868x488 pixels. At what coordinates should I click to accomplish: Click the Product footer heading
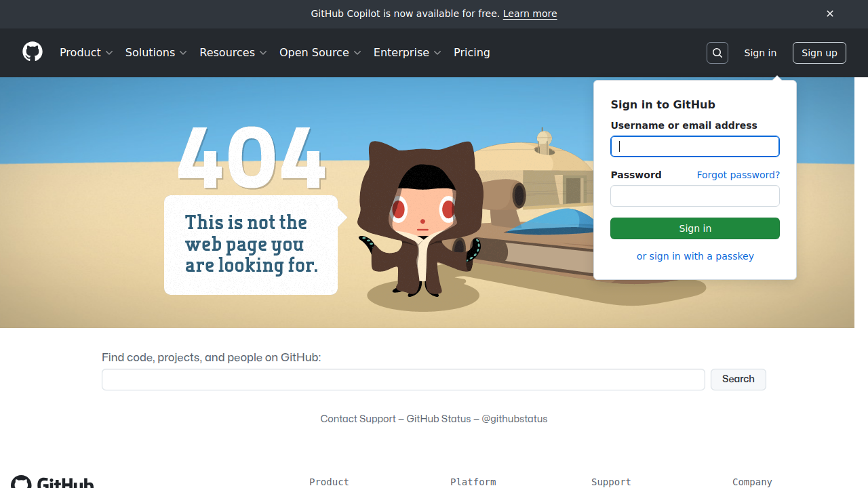pyautogui.click(x=329, y=482)
